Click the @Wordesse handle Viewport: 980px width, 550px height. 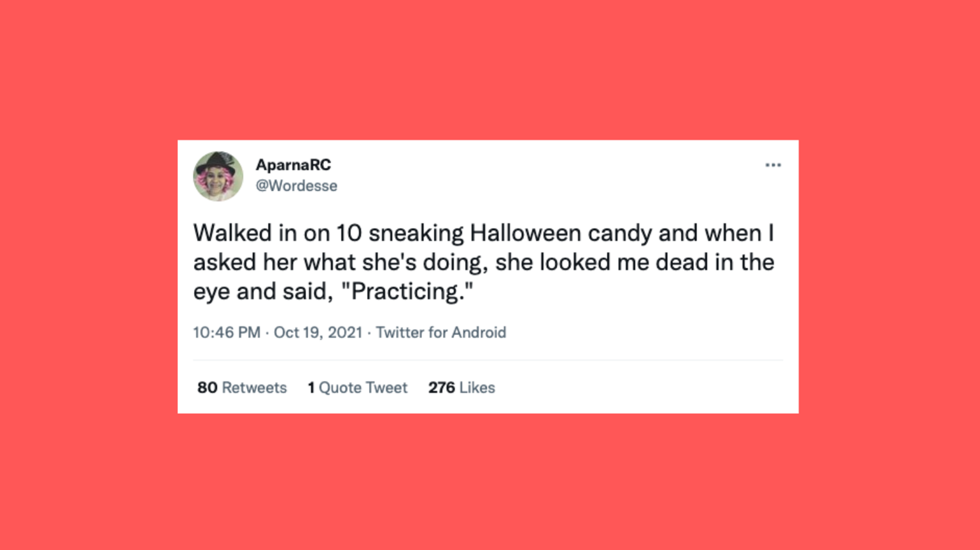point(298,186)
